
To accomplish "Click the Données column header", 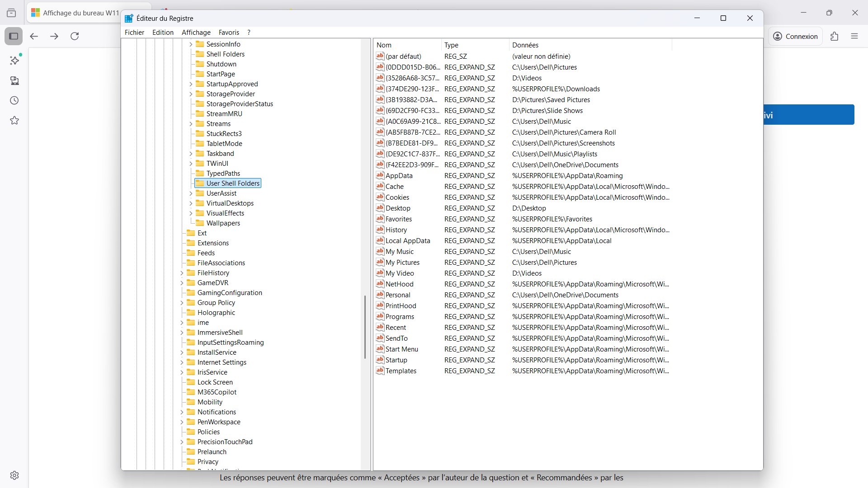I will tap(590, 45).
